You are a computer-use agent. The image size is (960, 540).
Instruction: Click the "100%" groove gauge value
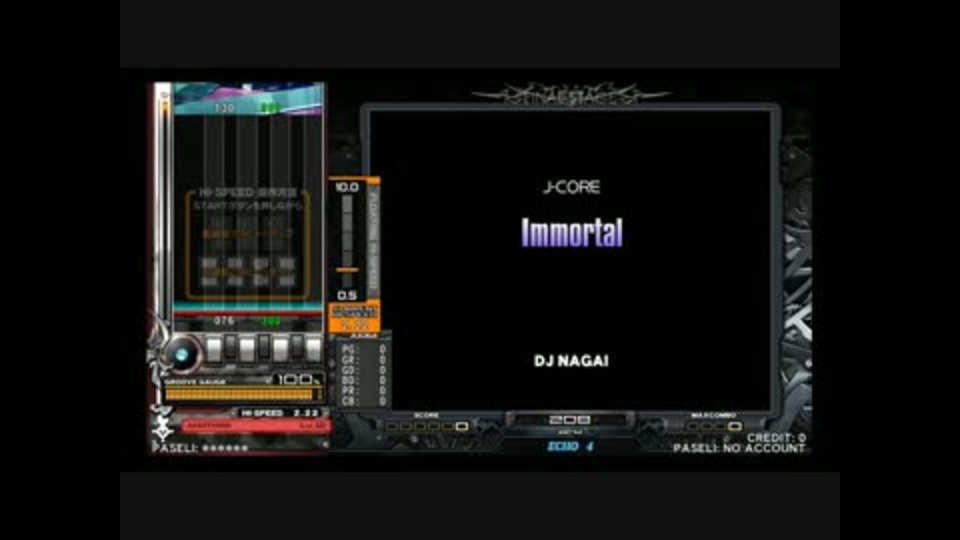pos(298,380)
